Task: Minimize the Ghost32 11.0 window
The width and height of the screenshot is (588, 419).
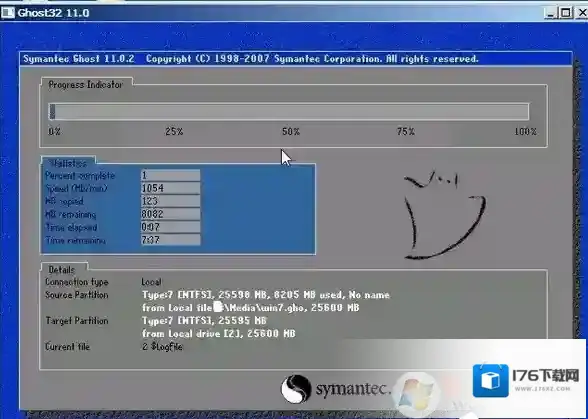Action: (x=550, y=13)
